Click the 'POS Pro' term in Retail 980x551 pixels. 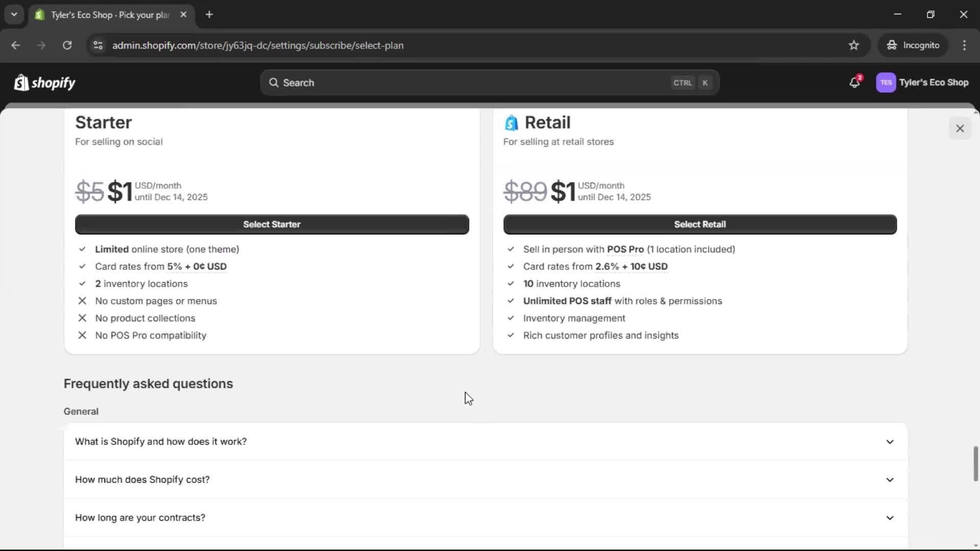tap(625, 249)
